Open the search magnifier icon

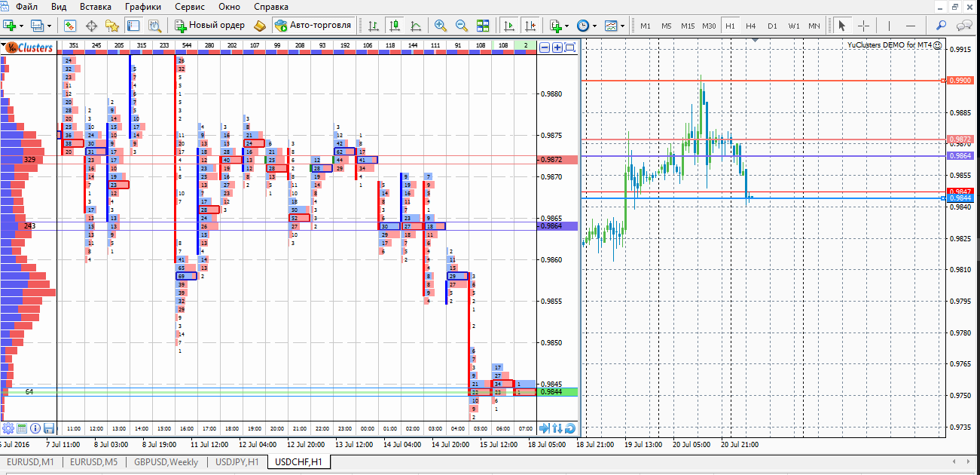942,25
